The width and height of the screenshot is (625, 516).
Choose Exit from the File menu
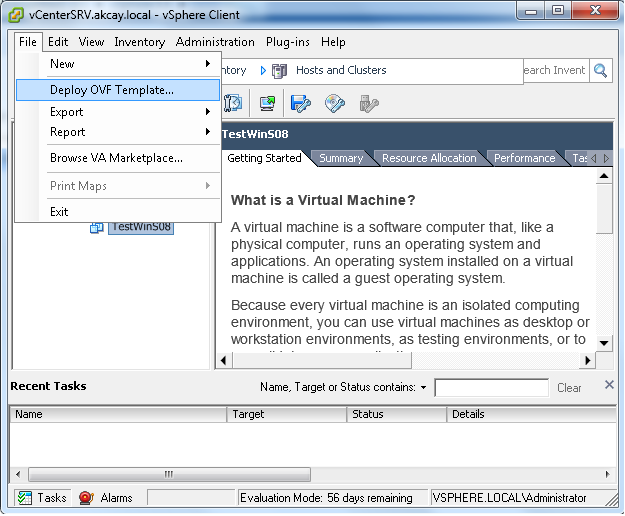pos(118,212)
